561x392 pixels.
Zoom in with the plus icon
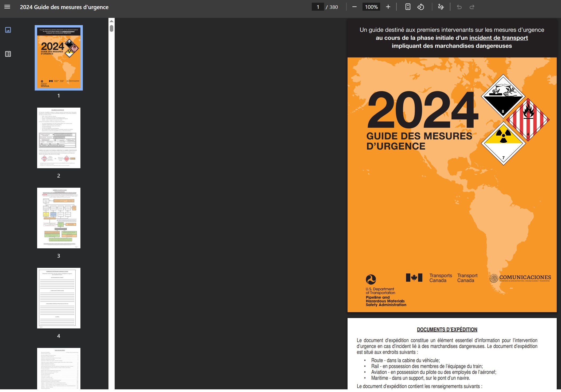[x=388, y=7]
